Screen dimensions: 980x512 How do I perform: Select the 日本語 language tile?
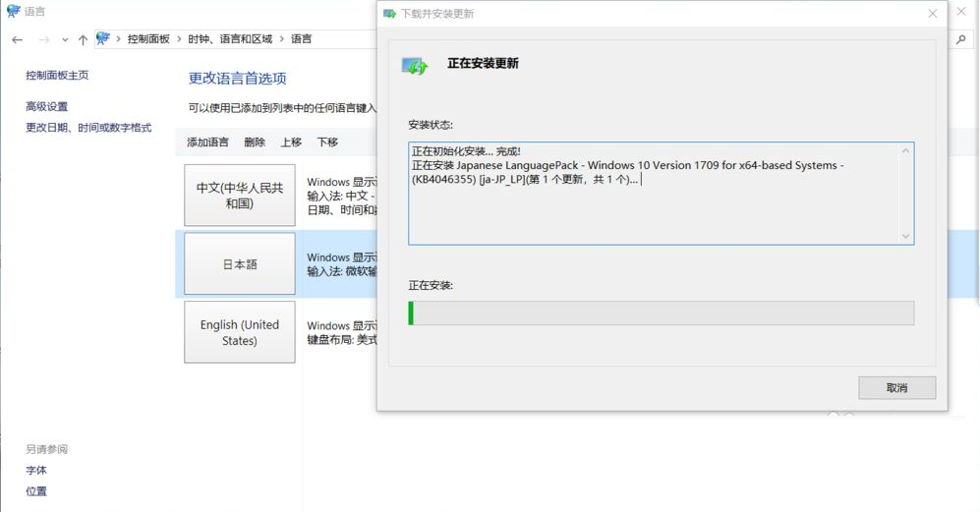[240, 264]
